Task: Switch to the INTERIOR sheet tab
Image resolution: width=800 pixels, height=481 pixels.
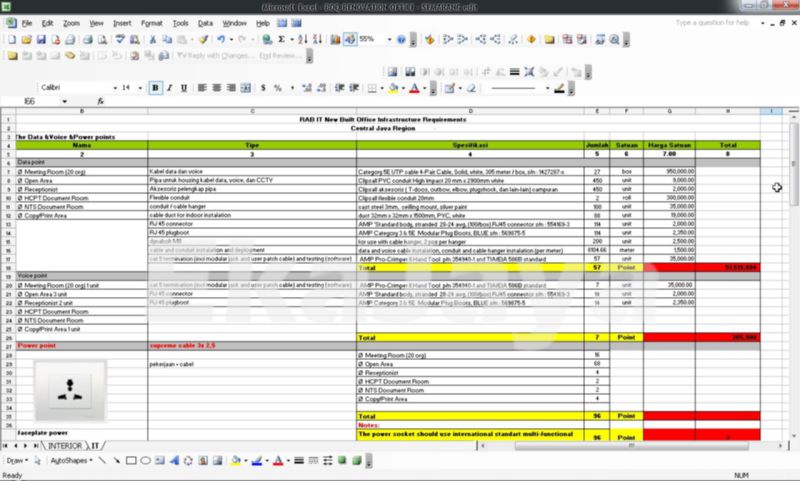Action: tap(65, 445)
